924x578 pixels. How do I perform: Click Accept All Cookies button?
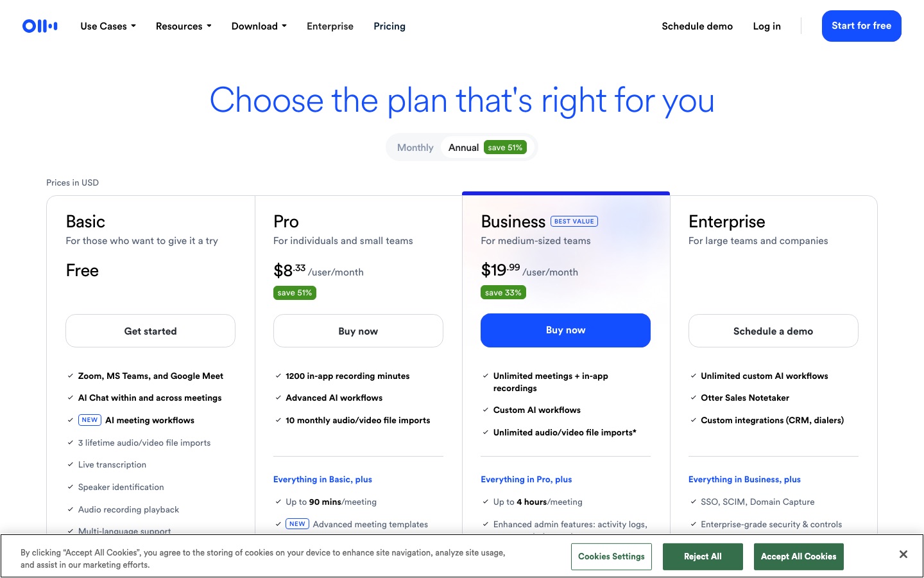coord(798,556)
